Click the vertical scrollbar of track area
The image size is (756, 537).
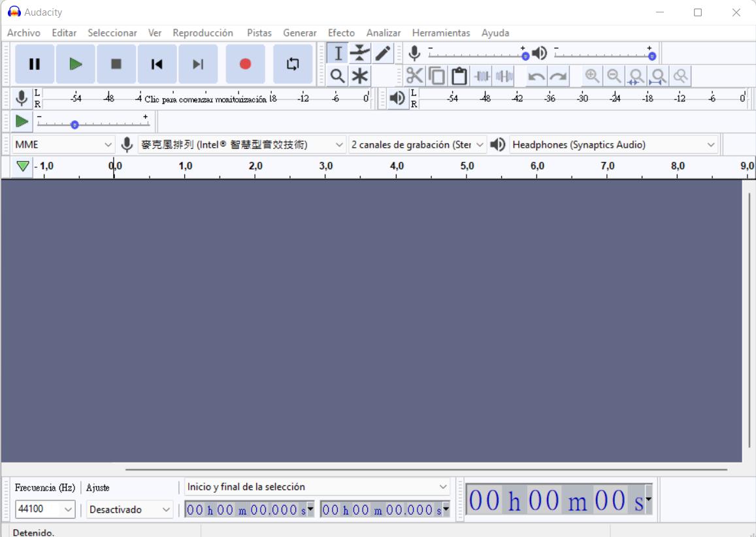[749, 321]
